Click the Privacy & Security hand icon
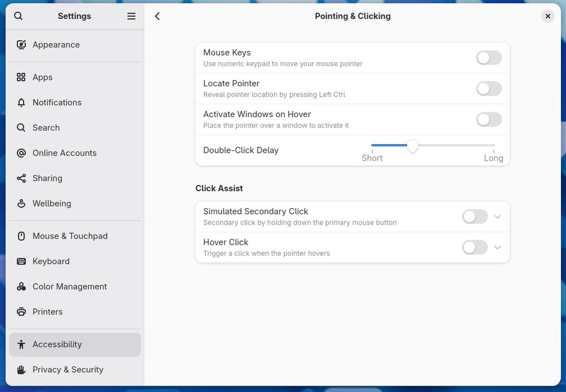 pos(22,369)
